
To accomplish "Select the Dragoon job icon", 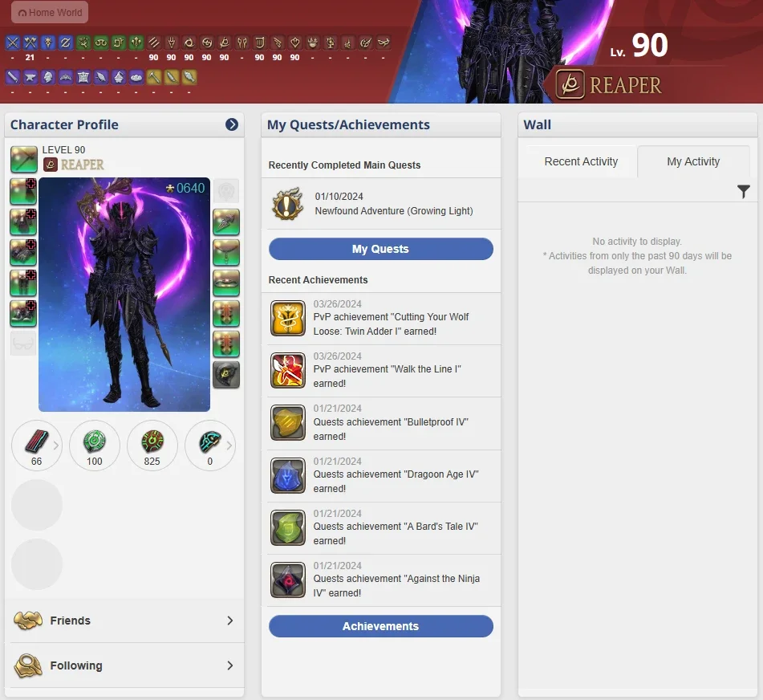I will click(x=171, y=43).
